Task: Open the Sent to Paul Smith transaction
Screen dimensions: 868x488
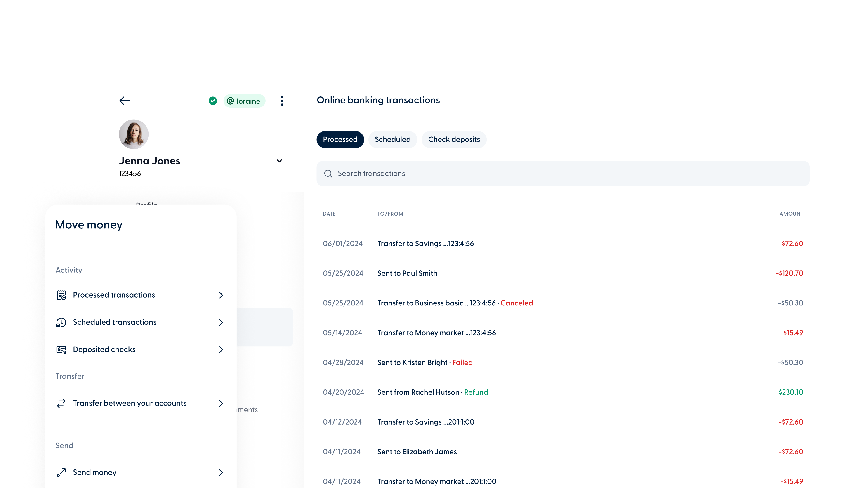Action: coord(407,273)
